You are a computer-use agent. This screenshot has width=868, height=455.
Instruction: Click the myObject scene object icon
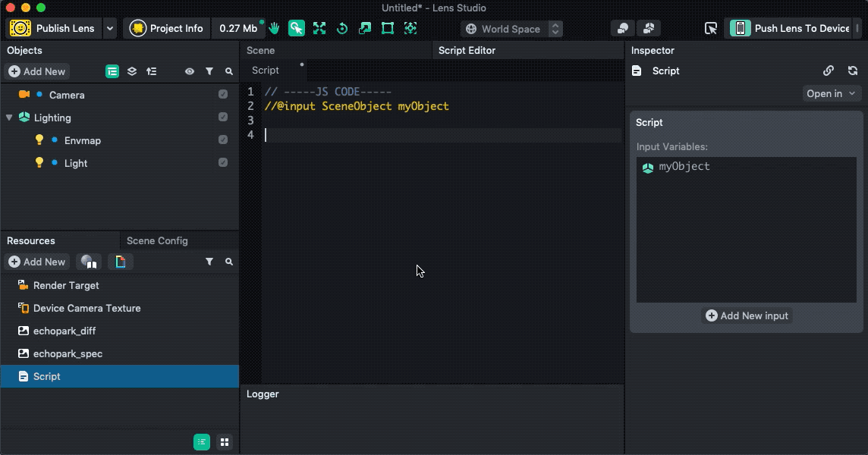point(648,167)
